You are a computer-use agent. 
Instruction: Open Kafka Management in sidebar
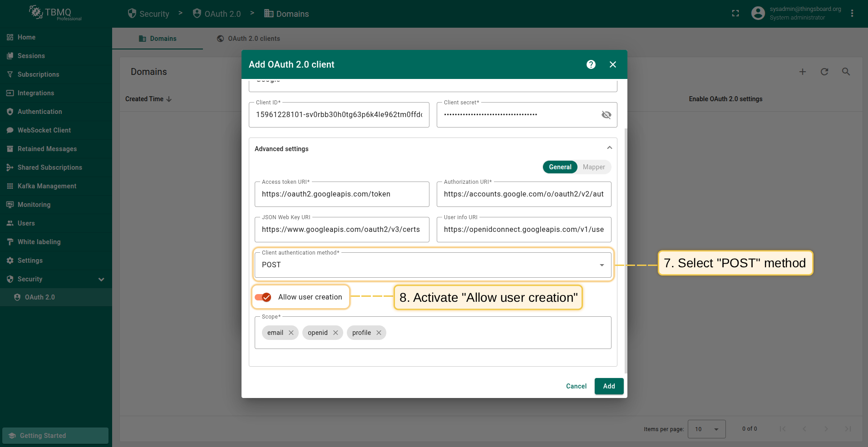tap(47, 186)
